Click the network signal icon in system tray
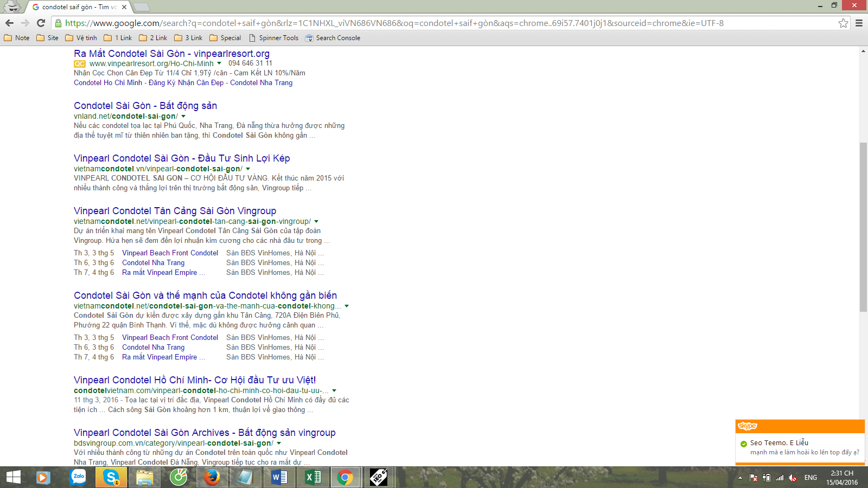This screenshot has width=868, height=488. (x=780, y=478)
